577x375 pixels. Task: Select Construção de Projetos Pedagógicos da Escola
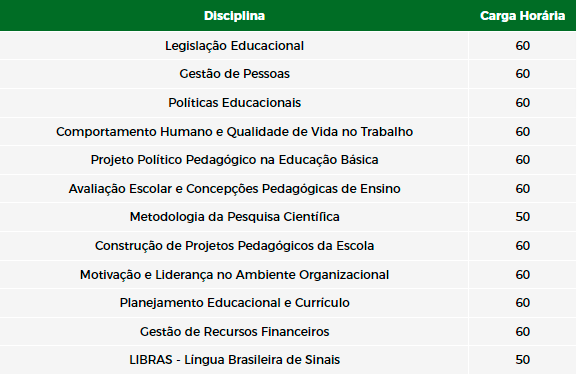point(234,246)
